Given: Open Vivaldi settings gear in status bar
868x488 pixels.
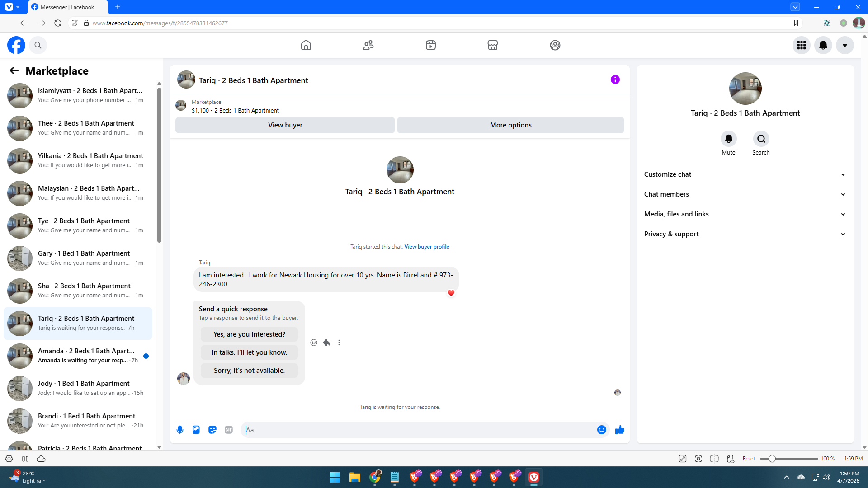Looking at the screenshot, I should pyautogui.click(x=9, y=459).
